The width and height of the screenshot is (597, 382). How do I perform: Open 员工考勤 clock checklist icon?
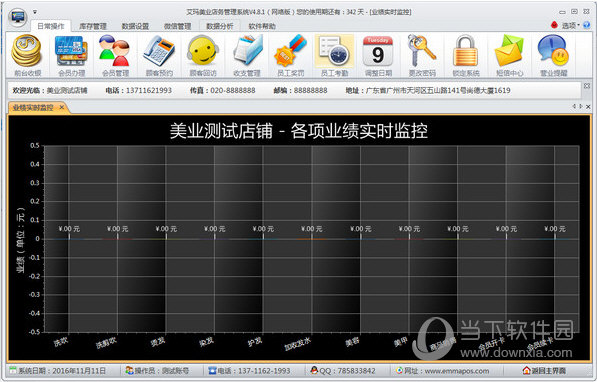(334, 56)
